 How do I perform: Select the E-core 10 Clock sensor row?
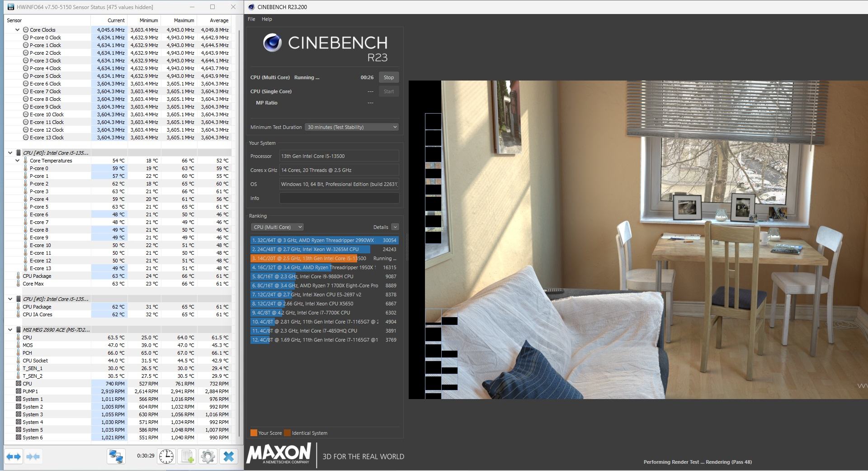click(118, 114)
